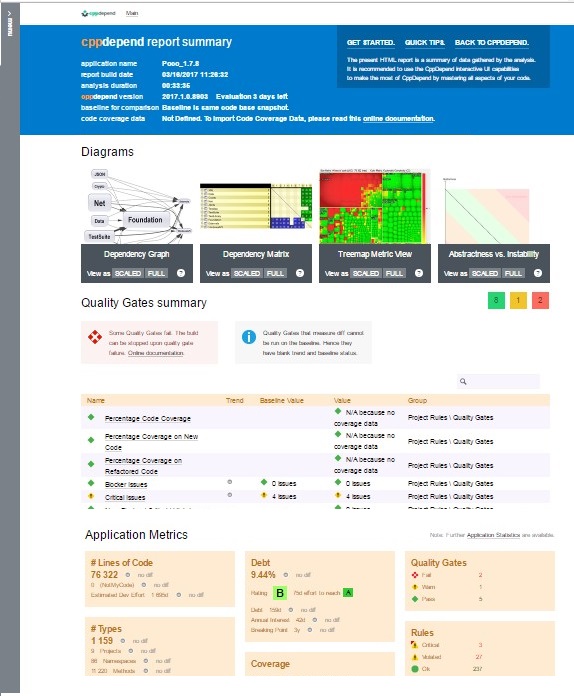
Task: View Dependency Matrix as FULL
Action: click(x=275, y=273)
